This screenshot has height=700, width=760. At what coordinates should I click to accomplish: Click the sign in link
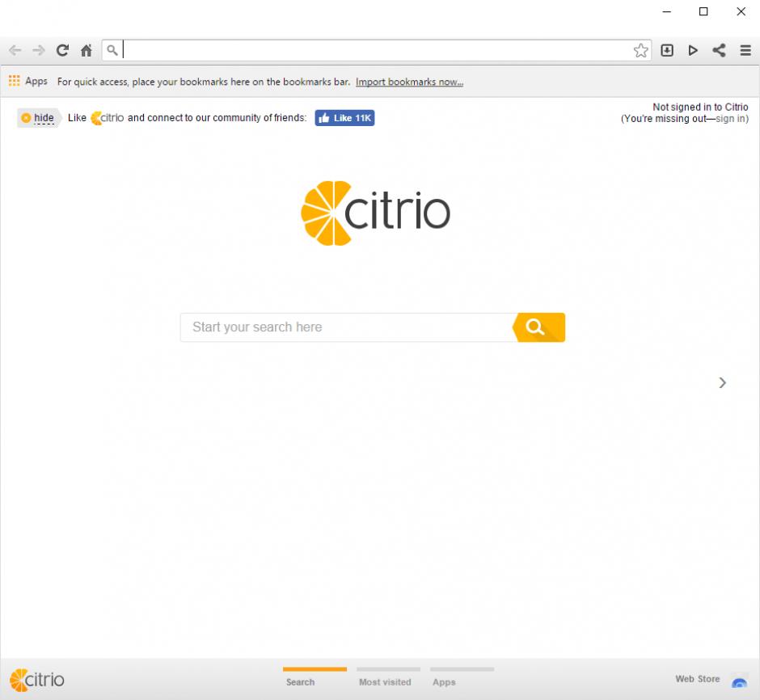point(730,119)
